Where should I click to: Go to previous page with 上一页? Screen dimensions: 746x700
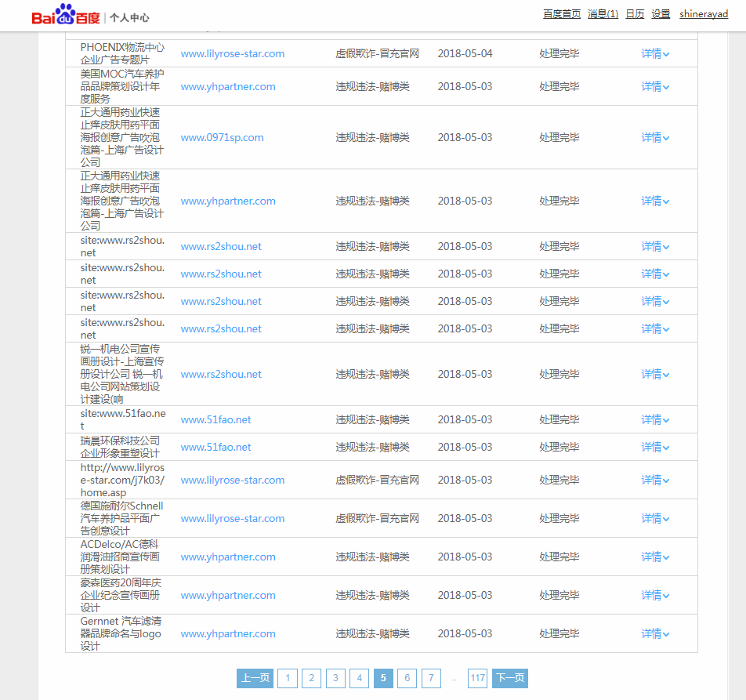pos(255,678)
